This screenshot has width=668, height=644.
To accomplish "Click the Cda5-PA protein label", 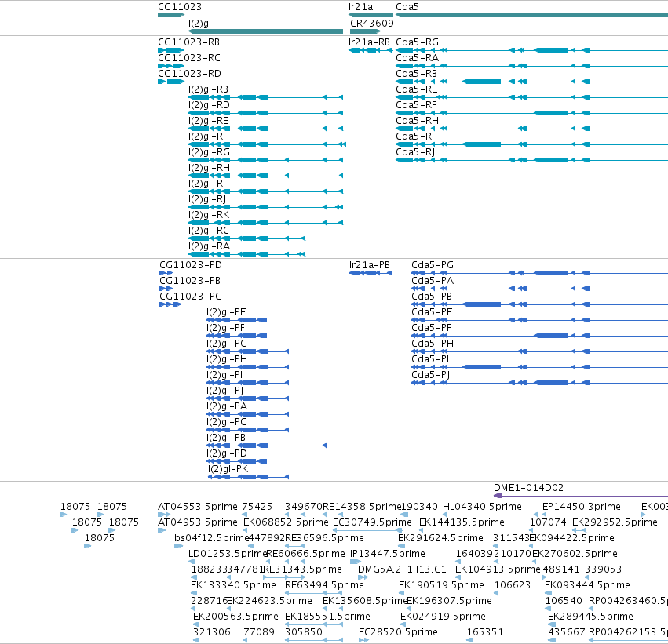I will (x=433, y=281).
